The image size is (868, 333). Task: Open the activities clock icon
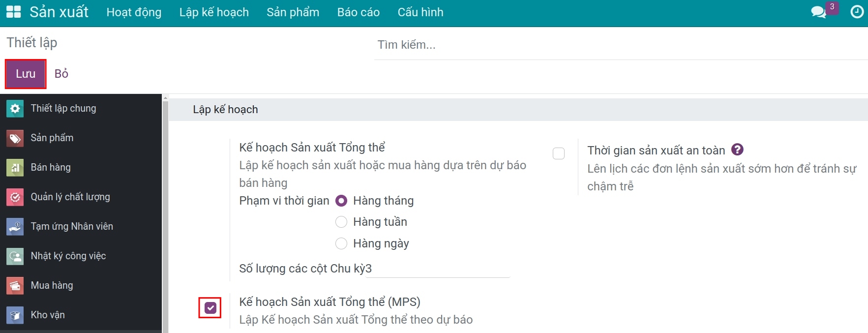pos(857,12)
